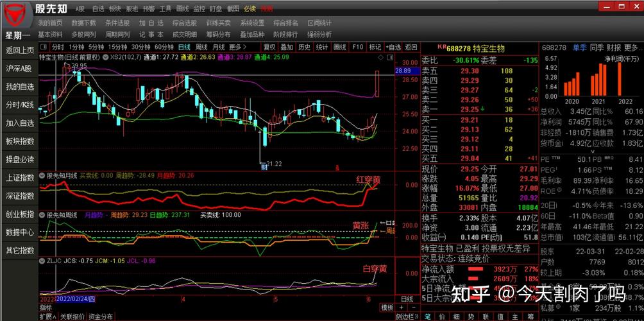The width and height of the screenshot is (644, 321).
Task: Select the 财报 financial view tab
Action: 614,48
